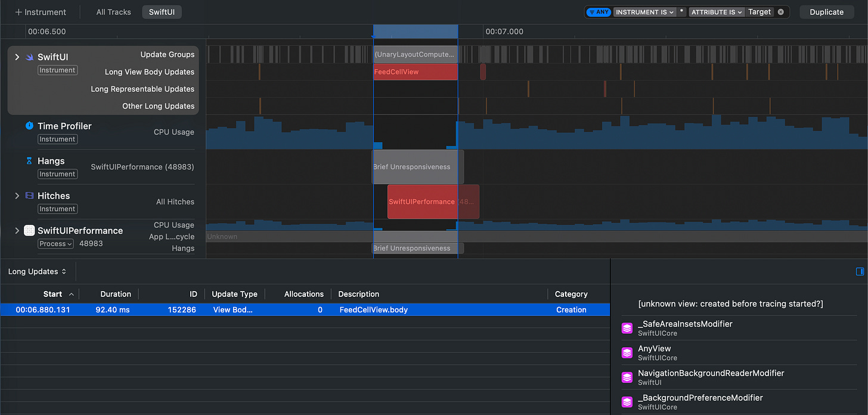Select the FeedCellView.body table row
Image resolution: width=868 pixels, height=415 pixels.
pyautogui.click(x=305, y=309)
